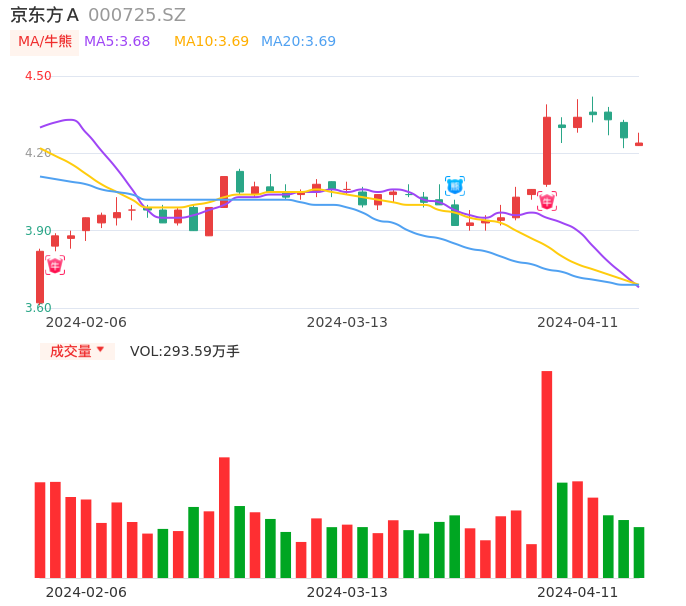Click the 4.50 price axis label
The height and width of the screenshot is (606, 686).
click(x=38, y=76)
